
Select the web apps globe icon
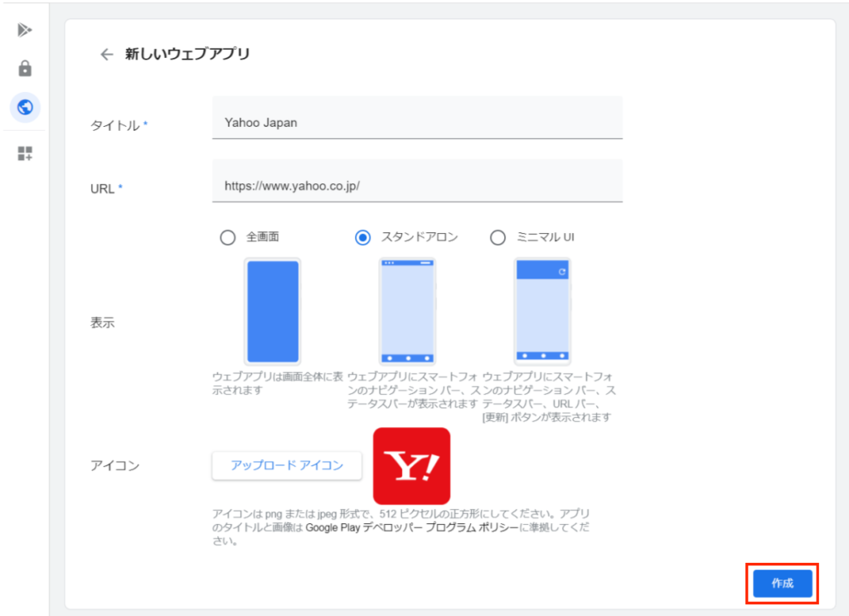tap(25, 107)
